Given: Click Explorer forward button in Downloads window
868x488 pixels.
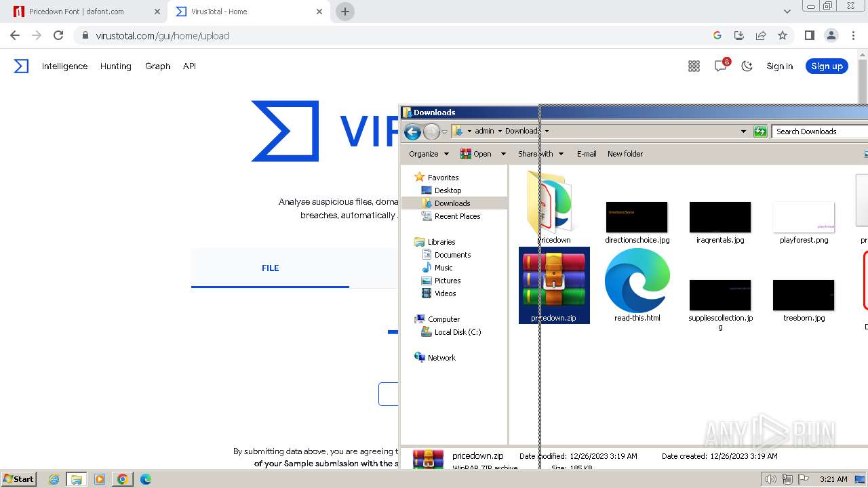Looking at the screenshot, I should [431, 131].
